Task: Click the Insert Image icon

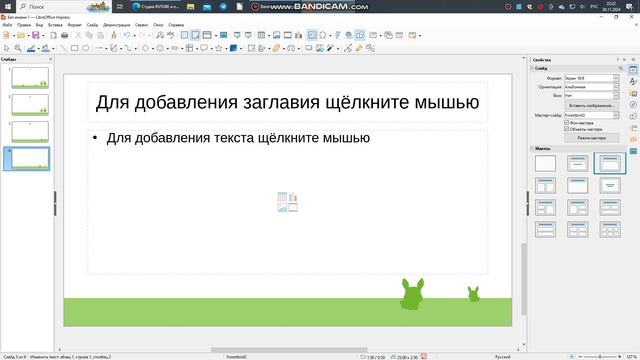Action: point(277,36)
